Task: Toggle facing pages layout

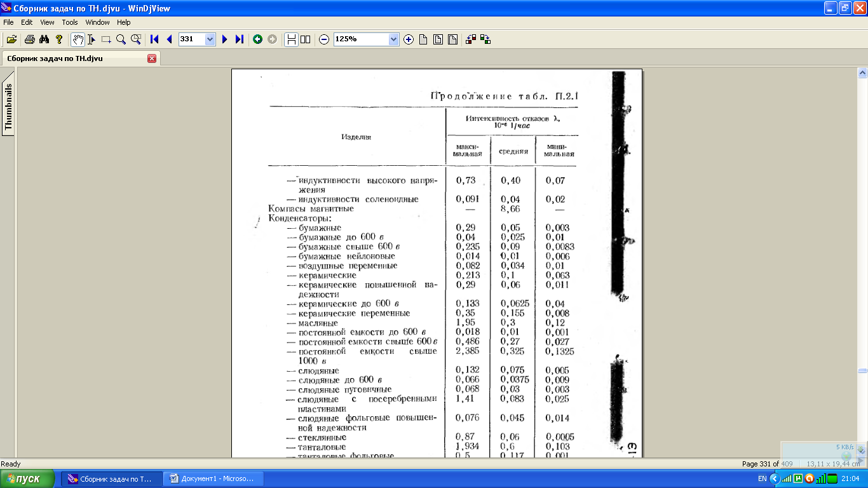Action: 306,39
